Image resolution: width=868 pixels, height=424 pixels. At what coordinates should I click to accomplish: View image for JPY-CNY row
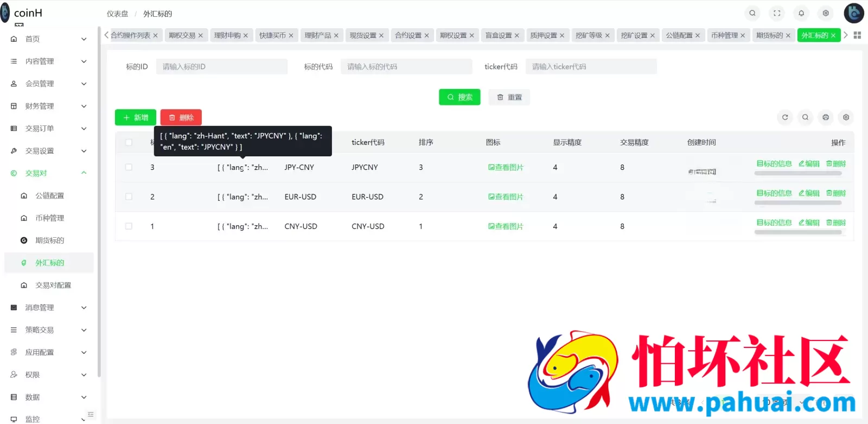[x=506, y=167]
